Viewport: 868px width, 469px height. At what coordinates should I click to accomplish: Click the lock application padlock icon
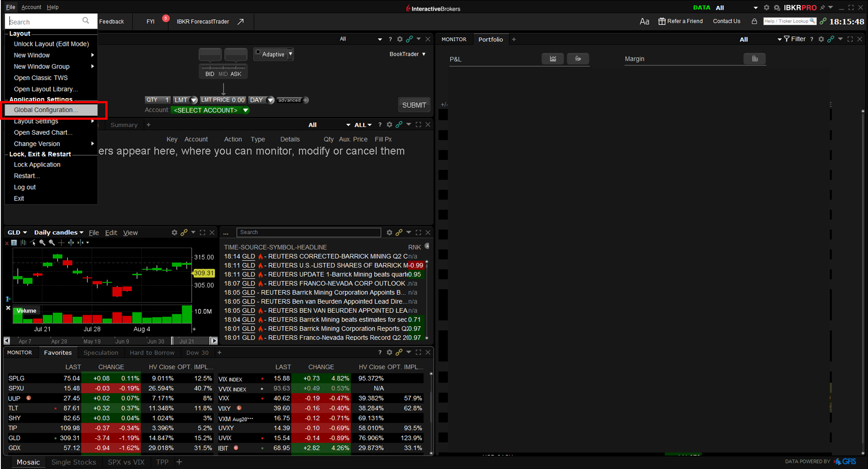tap(754, 21)
